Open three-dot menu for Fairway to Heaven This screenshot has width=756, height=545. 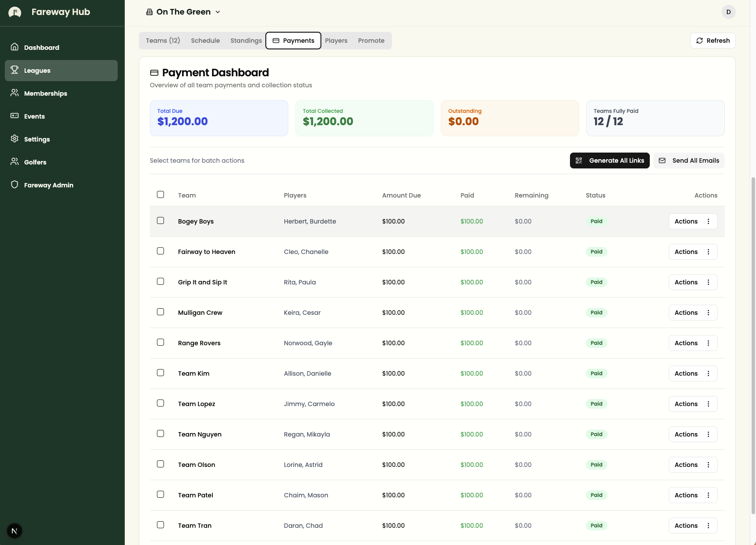708,252
